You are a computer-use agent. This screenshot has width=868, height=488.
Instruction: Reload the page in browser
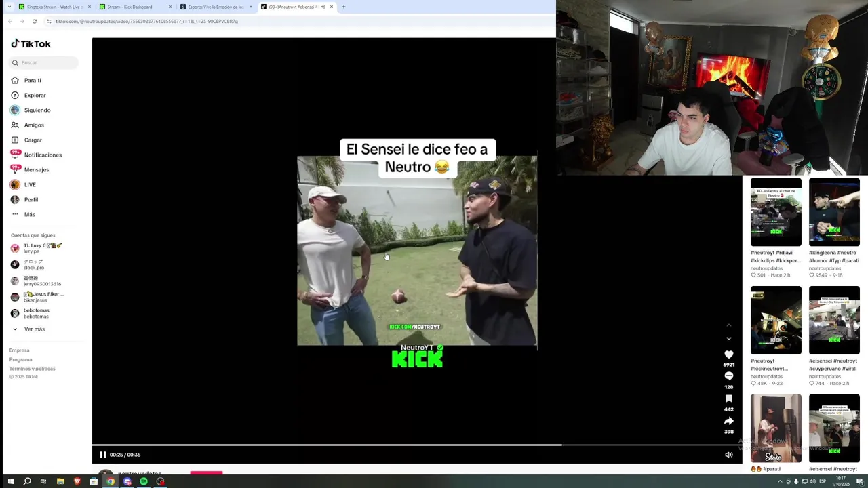35,21
